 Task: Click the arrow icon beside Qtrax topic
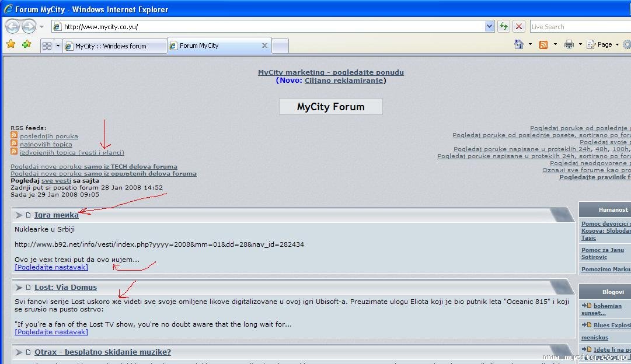tap(19, 352)
